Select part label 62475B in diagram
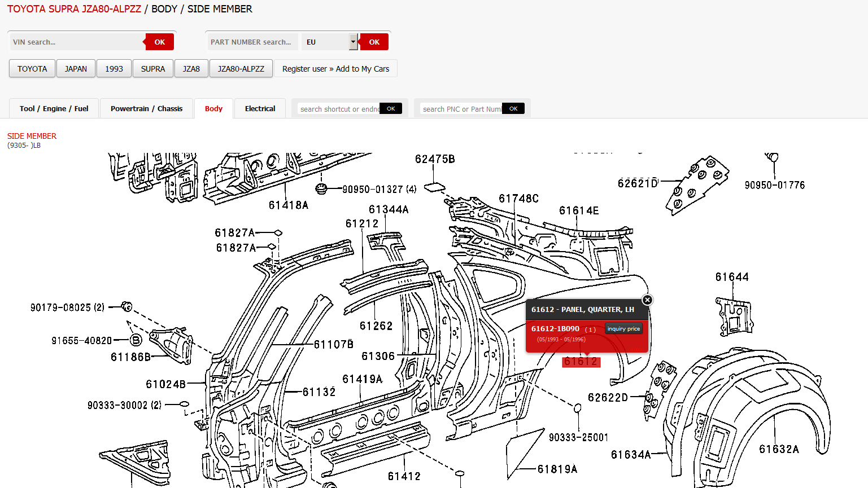The width and height of the screenshot is (868, 488). point(434,159)
